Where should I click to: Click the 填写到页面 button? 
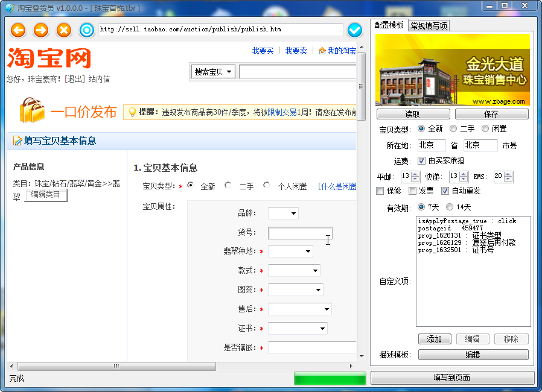tap(452, 378)
